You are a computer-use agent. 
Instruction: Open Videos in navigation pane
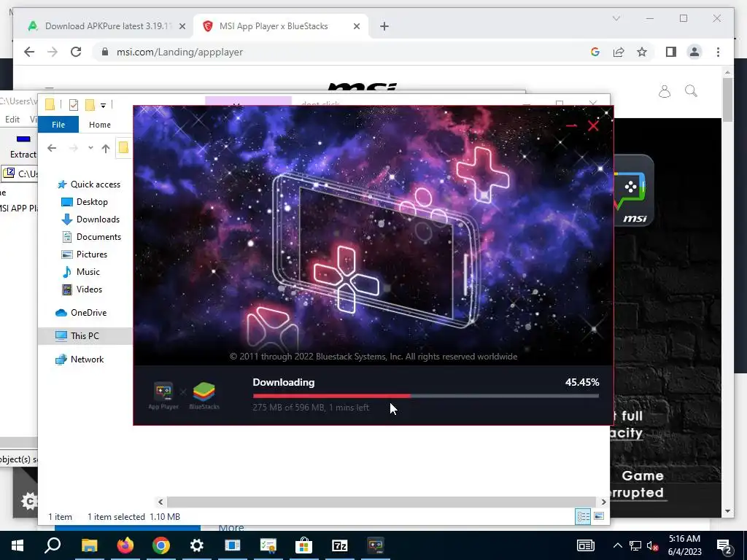click(x=82, y=289)
